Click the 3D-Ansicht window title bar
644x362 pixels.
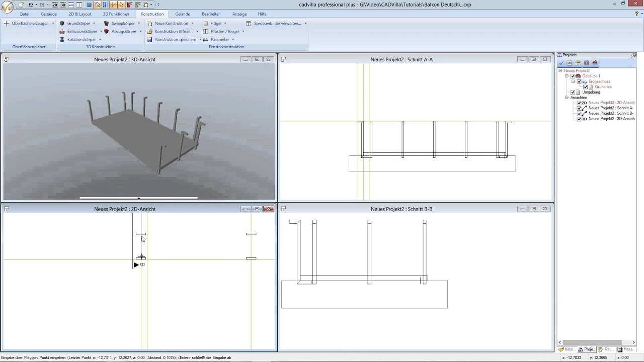tap(139, 59)
